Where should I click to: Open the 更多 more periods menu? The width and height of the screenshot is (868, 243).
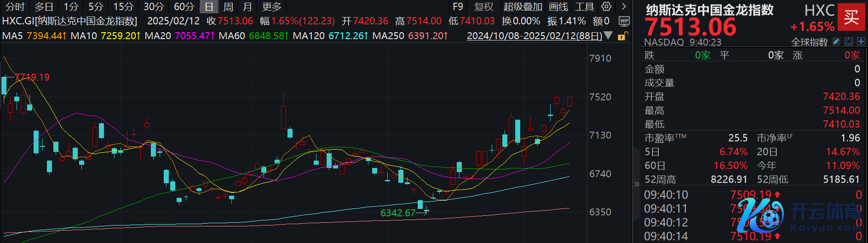271,7
